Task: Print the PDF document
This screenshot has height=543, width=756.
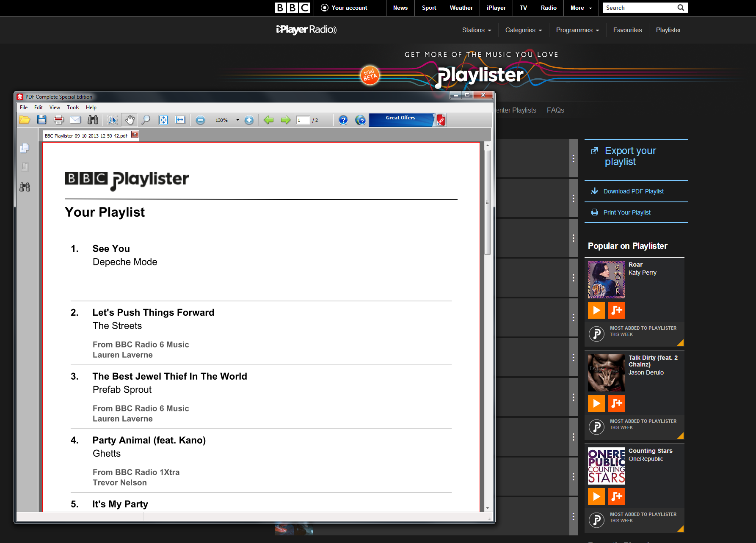Action: [59, 120]
